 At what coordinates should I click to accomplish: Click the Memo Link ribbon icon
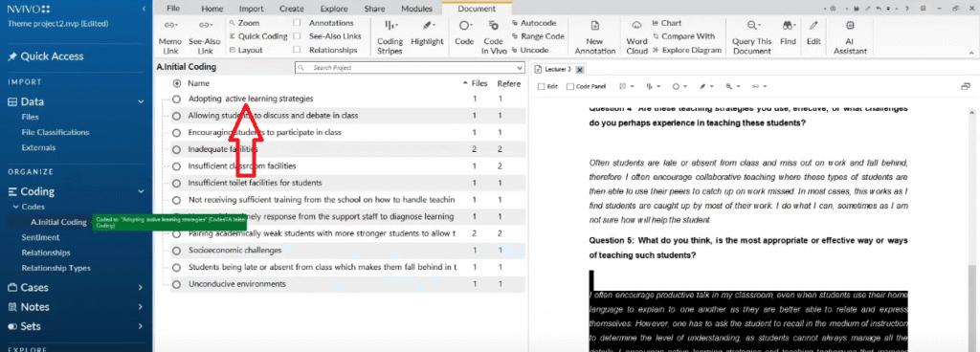[x=169, y=25]
